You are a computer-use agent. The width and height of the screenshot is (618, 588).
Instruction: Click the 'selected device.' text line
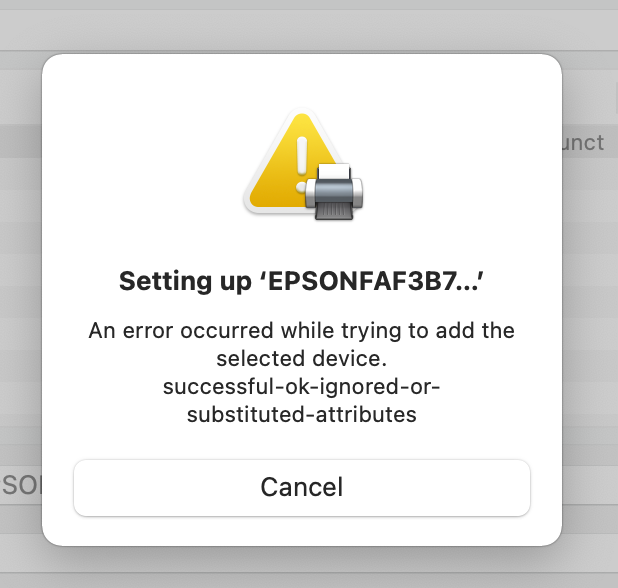tap(302, 359)
